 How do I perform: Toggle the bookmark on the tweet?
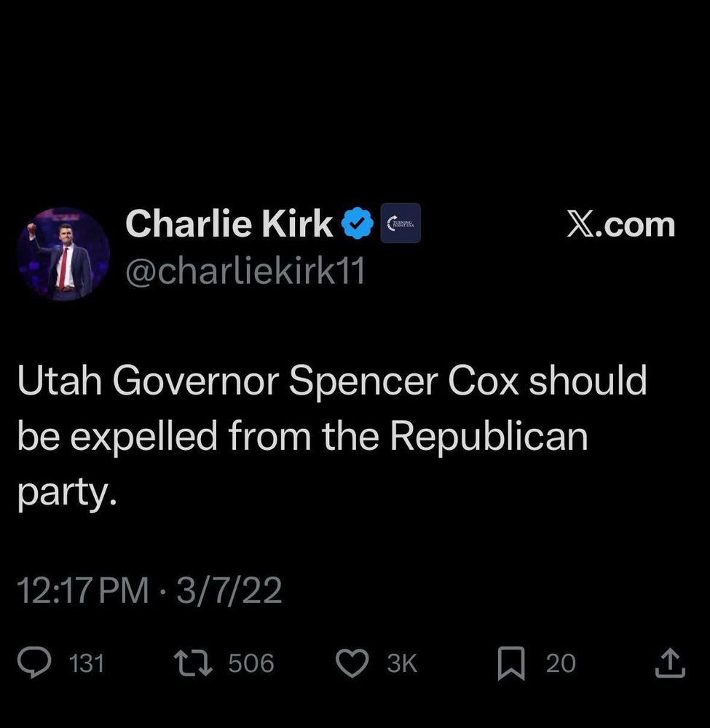point(512,662)
